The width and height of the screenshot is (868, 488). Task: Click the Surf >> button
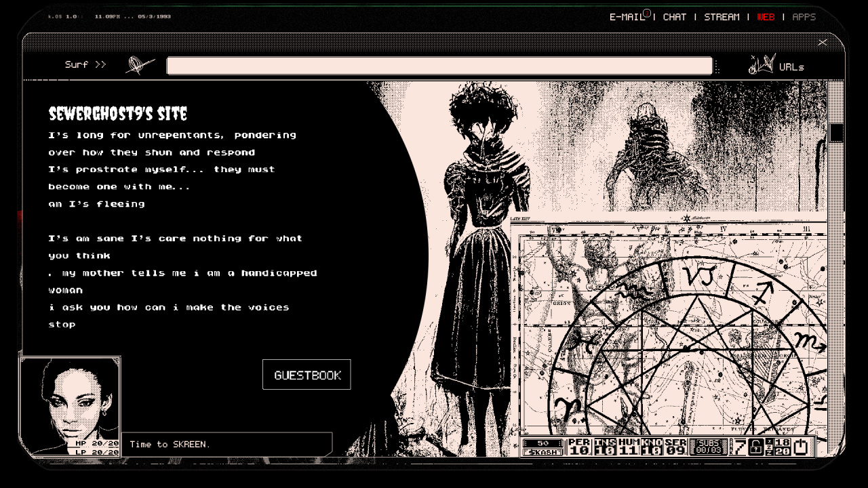point(85,64)
